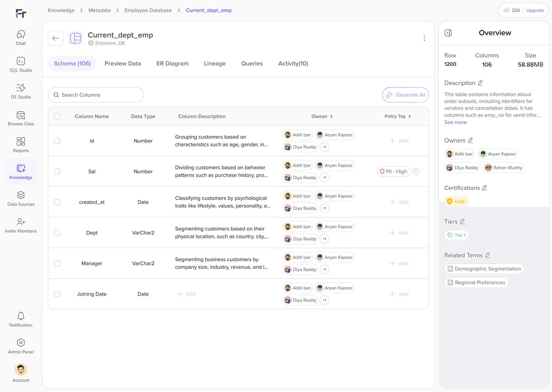The width and height of the screenshot is (552, 392).
Task: Click See more description link
Action: pos(455,122)
